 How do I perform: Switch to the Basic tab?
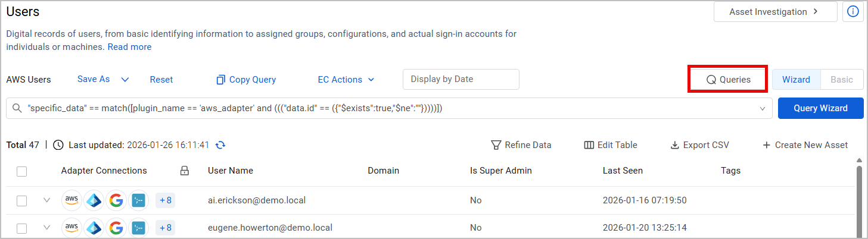point(842,80)
